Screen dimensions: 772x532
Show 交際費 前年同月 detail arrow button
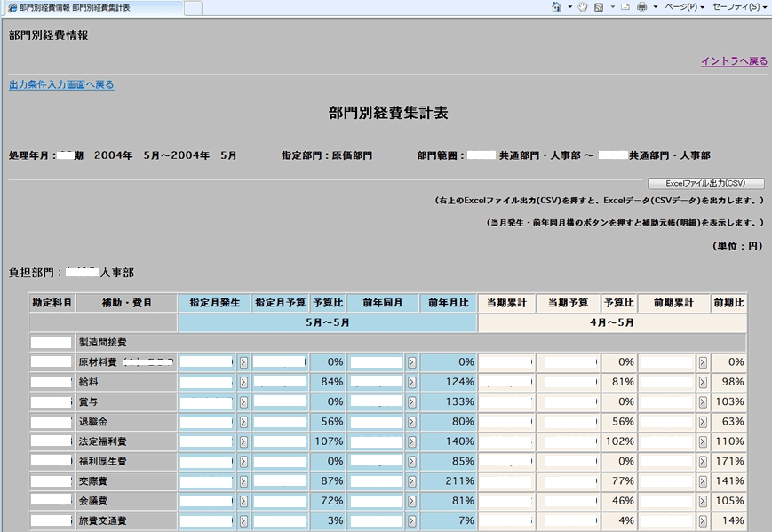(411, 481)
